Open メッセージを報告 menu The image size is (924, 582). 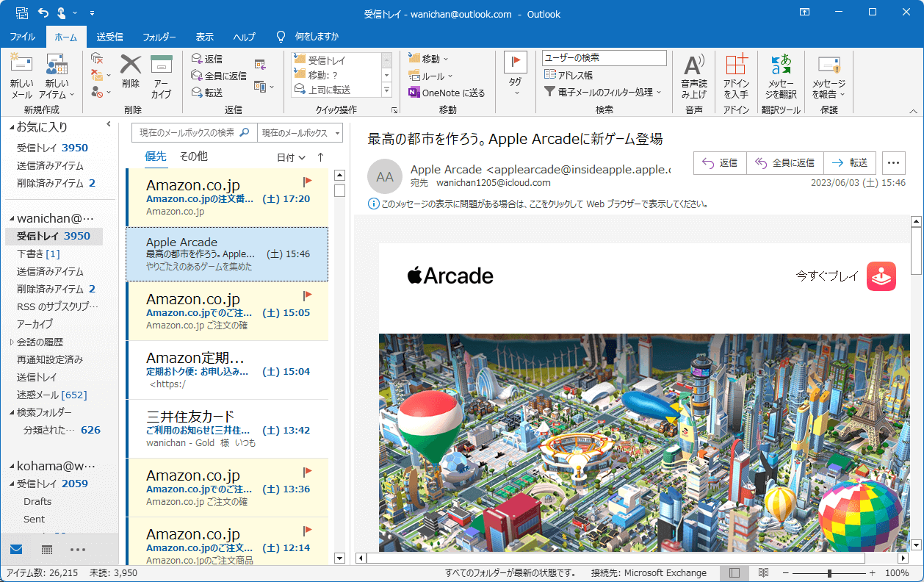(x=829, y=76)
